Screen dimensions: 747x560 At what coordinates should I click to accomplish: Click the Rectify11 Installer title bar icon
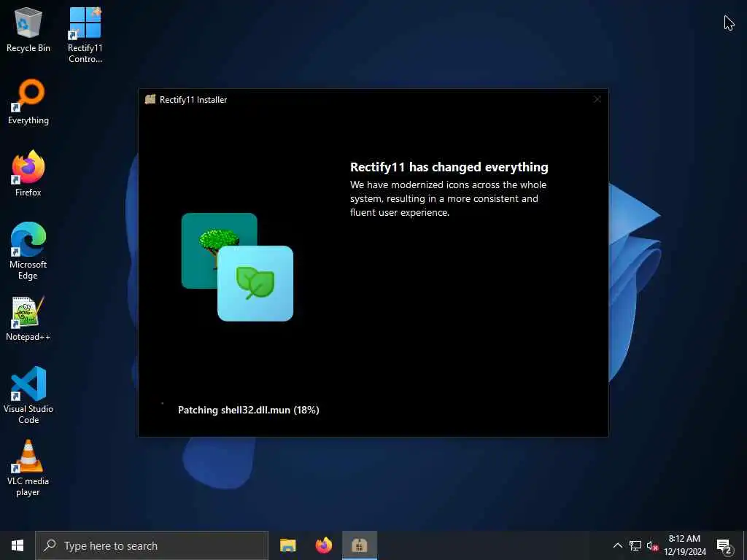click(150, 99)
